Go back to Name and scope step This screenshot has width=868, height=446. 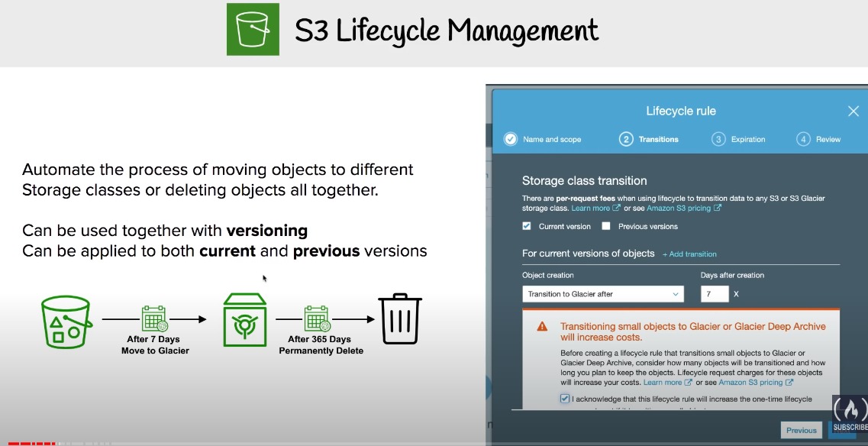point(552,140)
